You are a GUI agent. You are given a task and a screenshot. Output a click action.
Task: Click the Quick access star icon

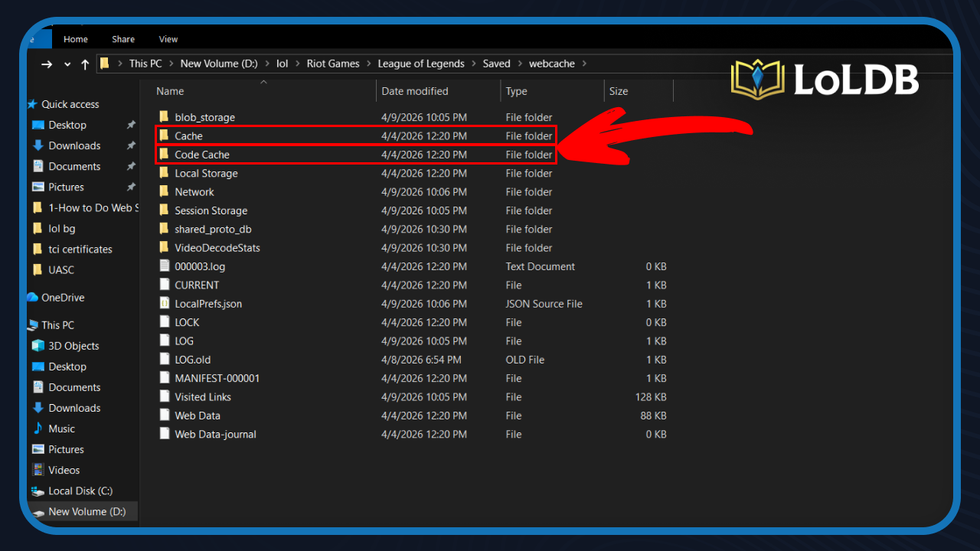[32, 104]
